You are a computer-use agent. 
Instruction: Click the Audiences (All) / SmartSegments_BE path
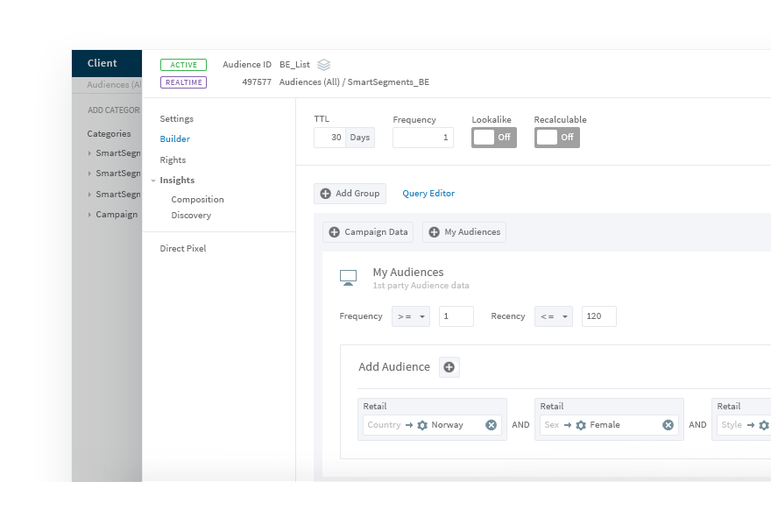pos(354,82)
